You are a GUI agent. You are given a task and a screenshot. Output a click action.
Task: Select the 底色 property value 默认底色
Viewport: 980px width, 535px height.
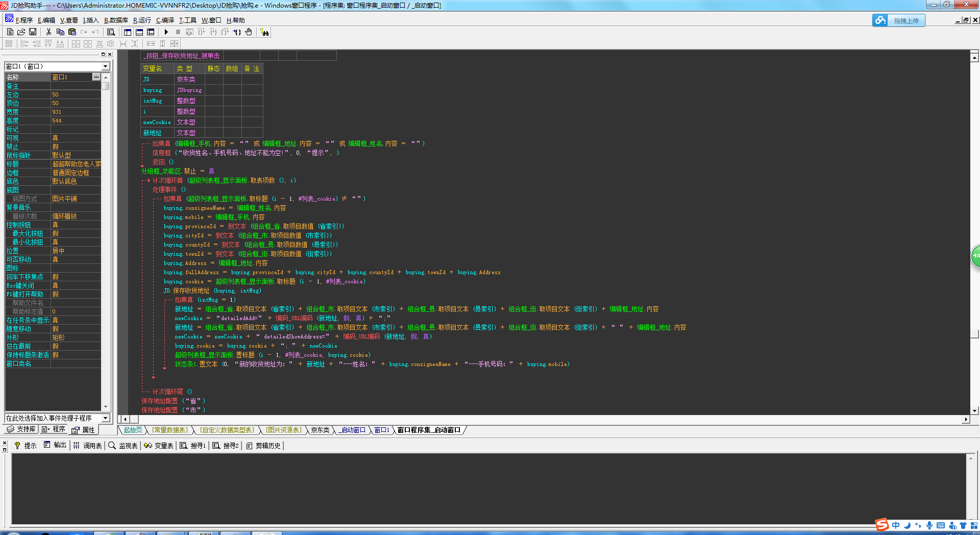76,181
